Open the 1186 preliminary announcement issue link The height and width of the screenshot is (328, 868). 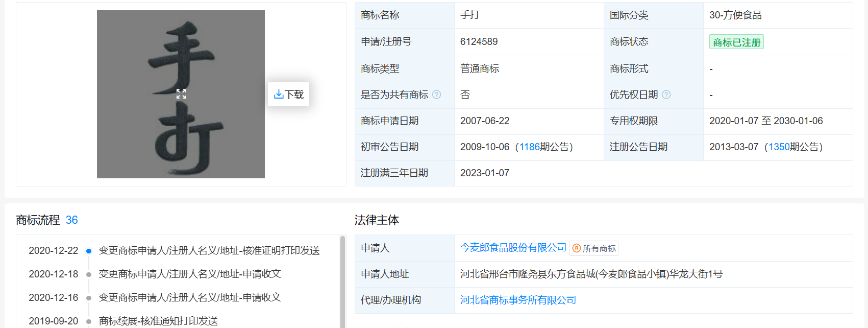(529, 147)
